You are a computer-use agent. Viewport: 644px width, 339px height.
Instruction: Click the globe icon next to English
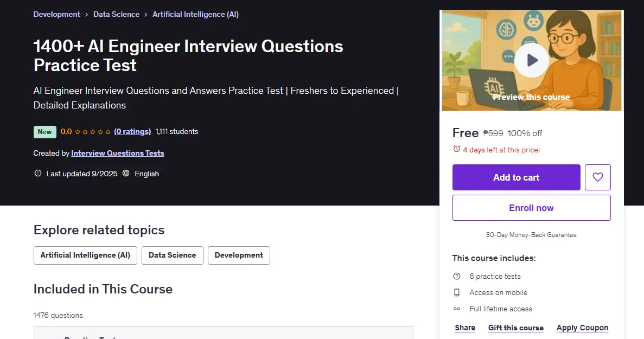tap(126, 173)
